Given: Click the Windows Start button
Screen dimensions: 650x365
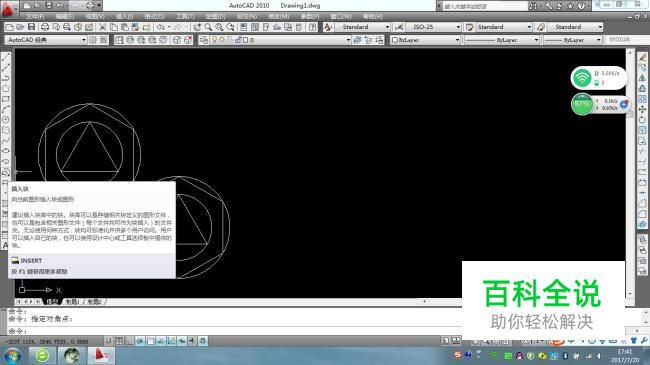Looking at the screenshot, I should coord(12,356).
